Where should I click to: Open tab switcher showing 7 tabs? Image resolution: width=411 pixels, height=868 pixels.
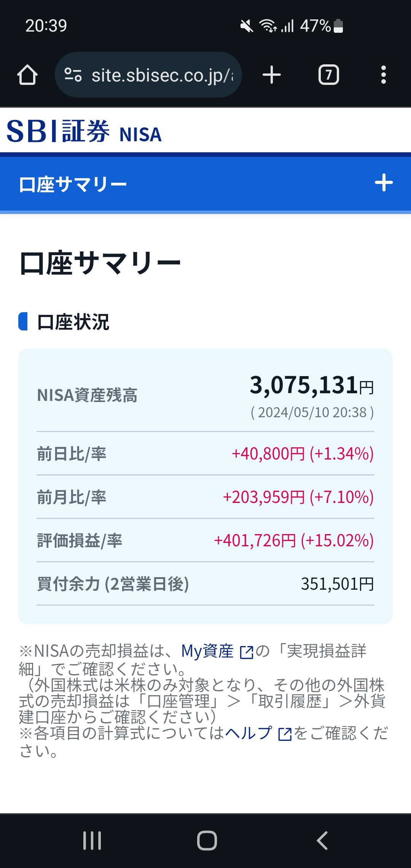tap(329, 75)
